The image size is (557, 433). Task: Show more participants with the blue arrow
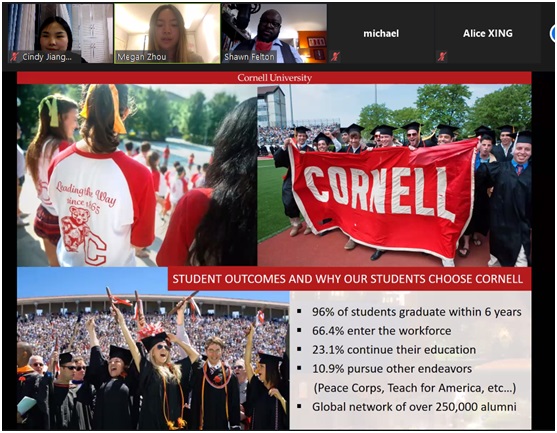(x=553, y=33)
